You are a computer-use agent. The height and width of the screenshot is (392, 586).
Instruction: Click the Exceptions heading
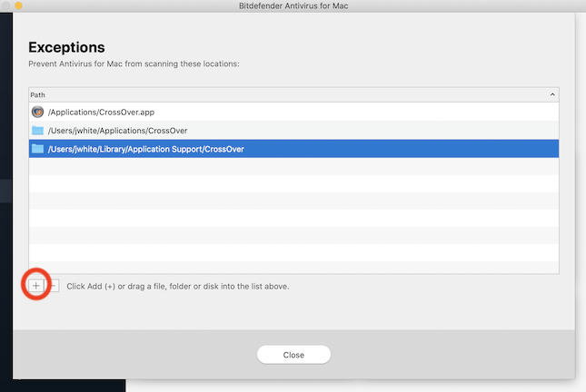point(66,47)
